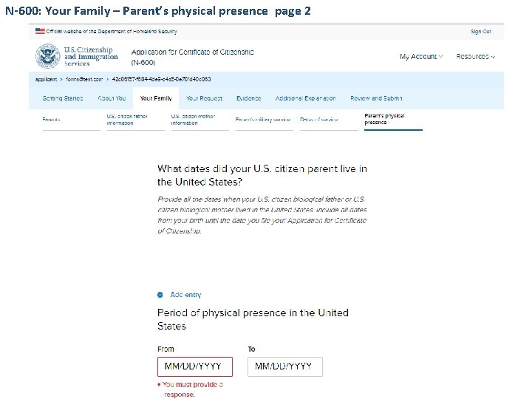Click the US flag icon
532x399 pixels.
[x=39, y=32]
